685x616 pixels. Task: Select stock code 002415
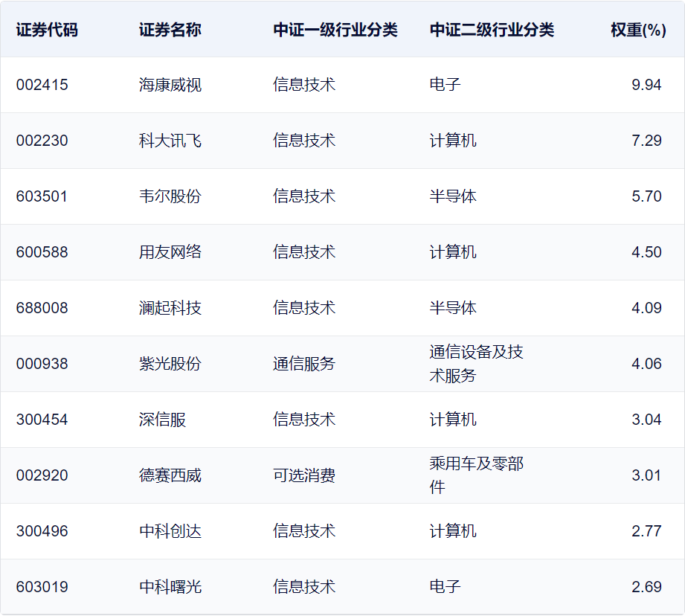42,85
